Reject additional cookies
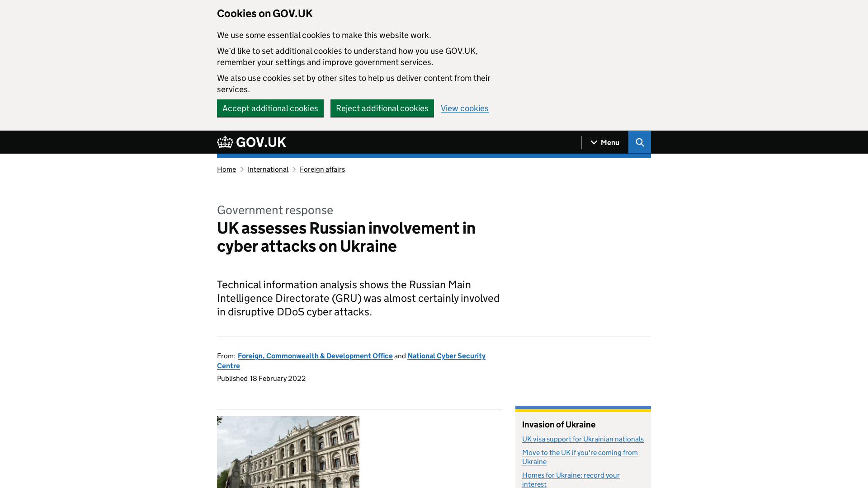Viewport: 868px width, 488px height. click(x=382, y=108)
